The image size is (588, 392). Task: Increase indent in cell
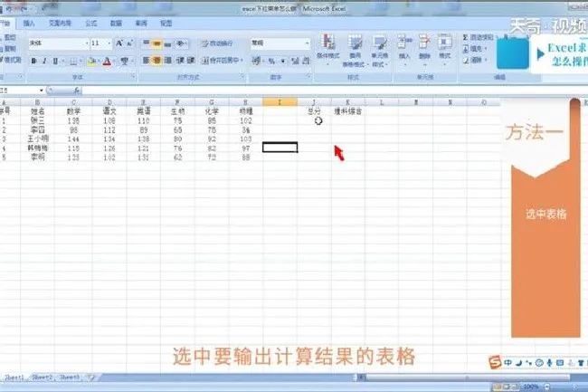click(x=191, y=61)
